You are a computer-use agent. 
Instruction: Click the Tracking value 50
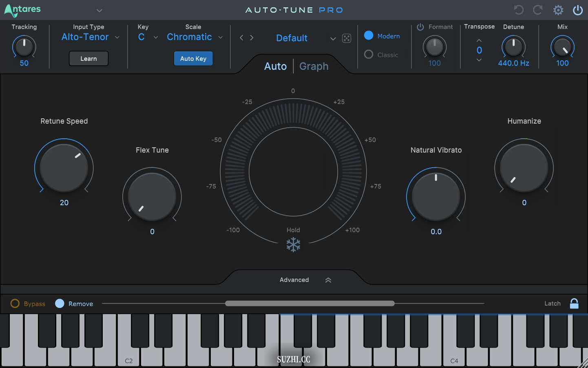tap(24, 63)
